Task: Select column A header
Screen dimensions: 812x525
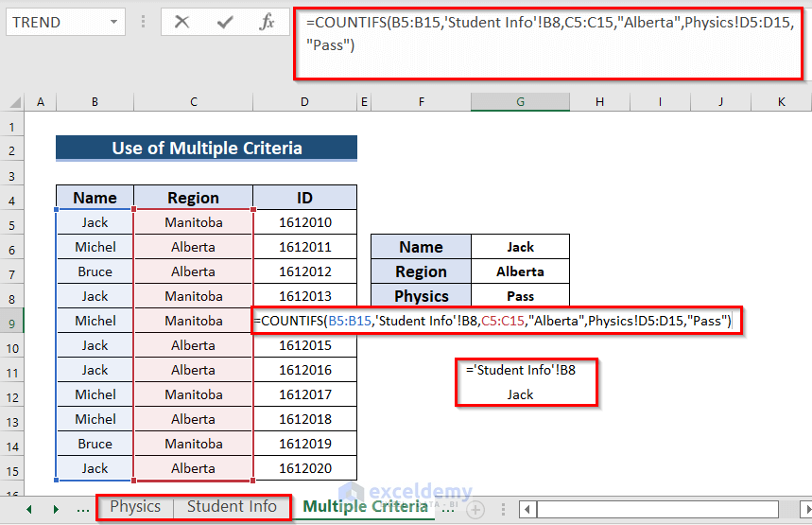Action: [x=41, y=102]
